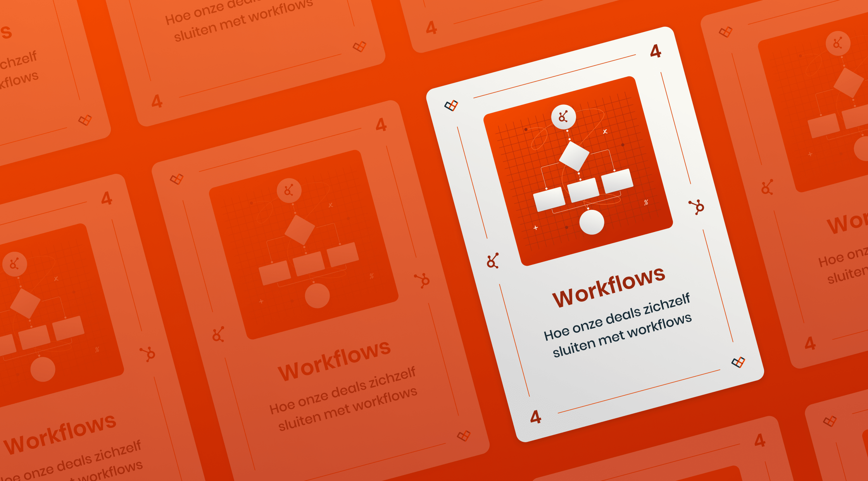Click the HubSpot sprocket icon on white card's left edge

point(493,261)
